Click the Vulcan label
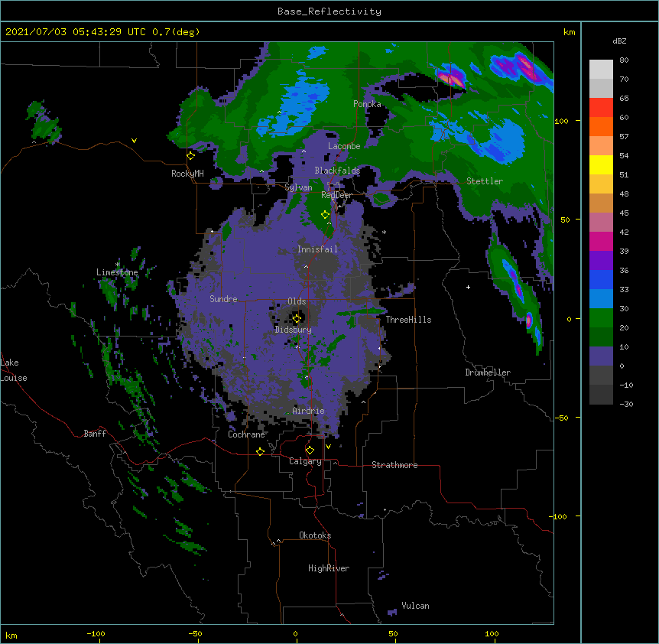 tap(415, 606)
